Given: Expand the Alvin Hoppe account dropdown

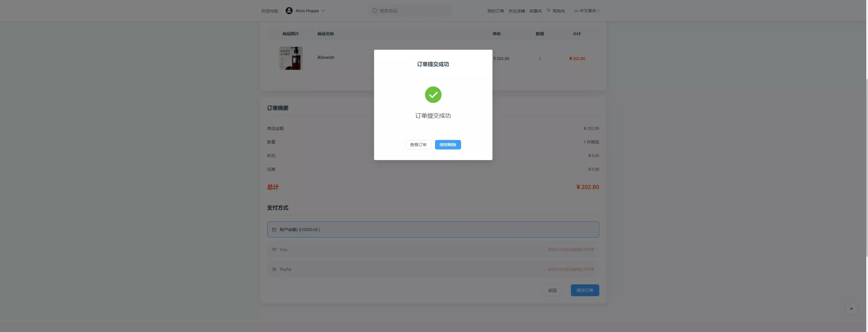Looking at the screenshot, I should coord(323,11).
